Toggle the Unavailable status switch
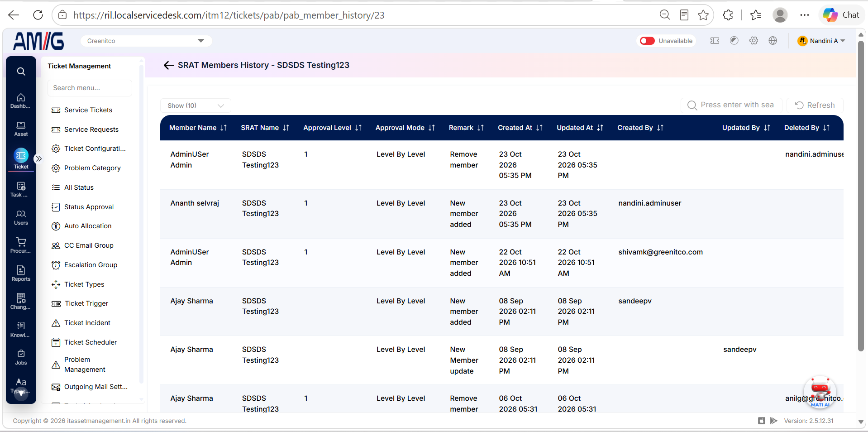The image size is (868, 432). [x=647, y=41]
